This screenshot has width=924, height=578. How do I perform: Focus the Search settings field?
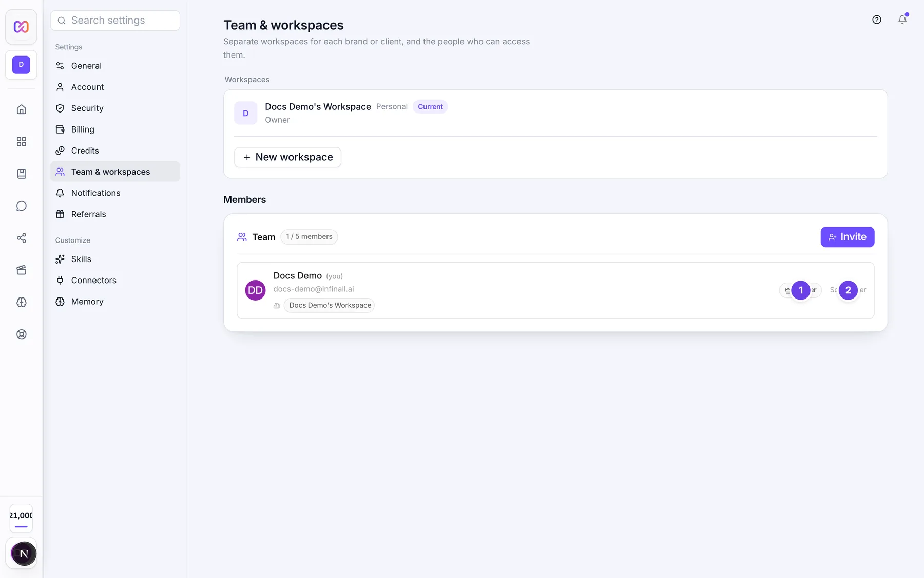coord(115,21)
